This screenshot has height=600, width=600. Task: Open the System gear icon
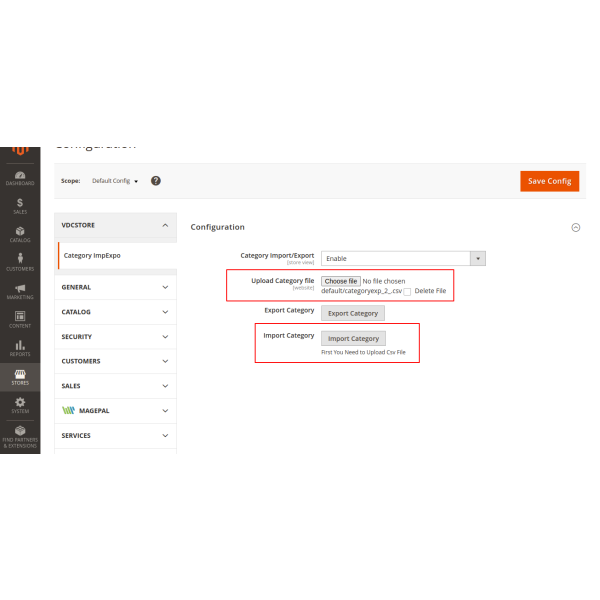20,404
